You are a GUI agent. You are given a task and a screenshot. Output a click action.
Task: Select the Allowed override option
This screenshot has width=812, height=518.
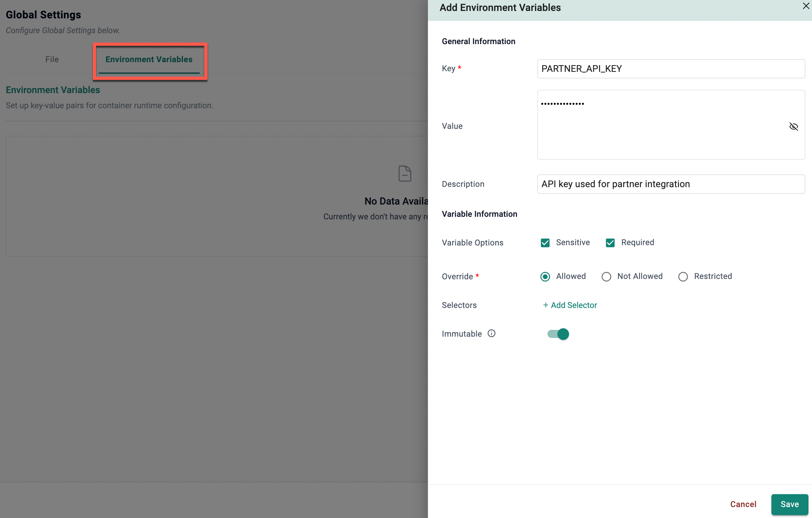(545, 276)
